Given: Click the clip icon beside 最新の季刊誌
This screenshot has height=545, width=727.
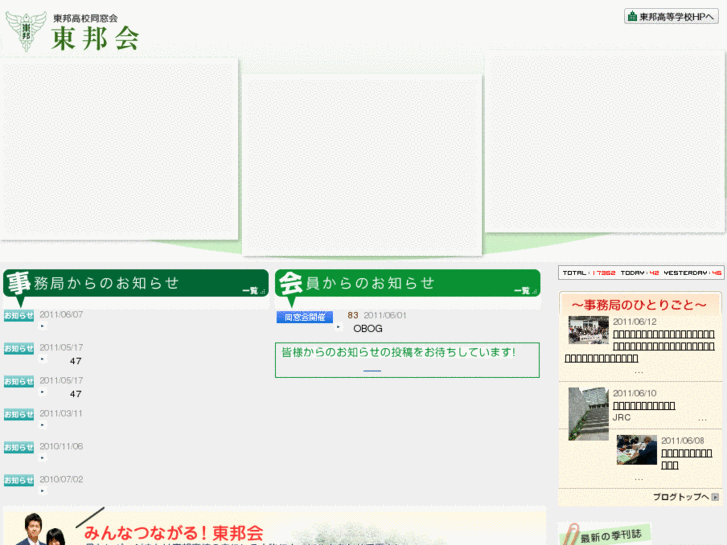Looking at the screenshot, I should (x=570, y=534).
